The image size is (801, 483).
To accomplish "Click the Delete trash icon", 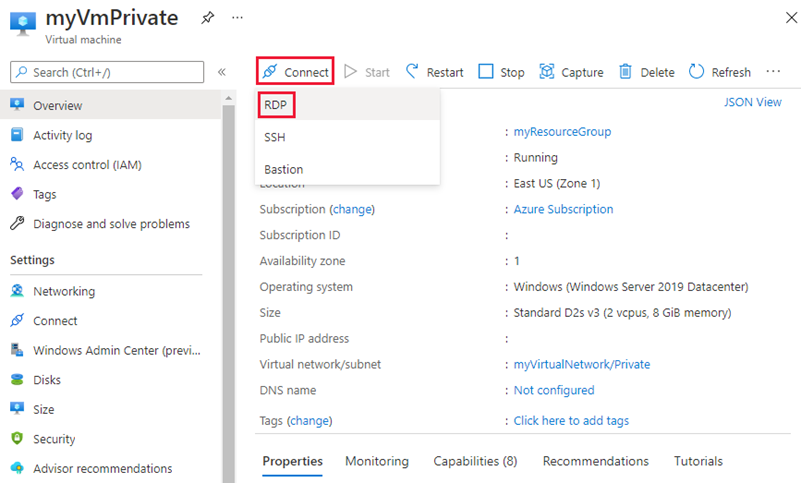I will (626, 72).
